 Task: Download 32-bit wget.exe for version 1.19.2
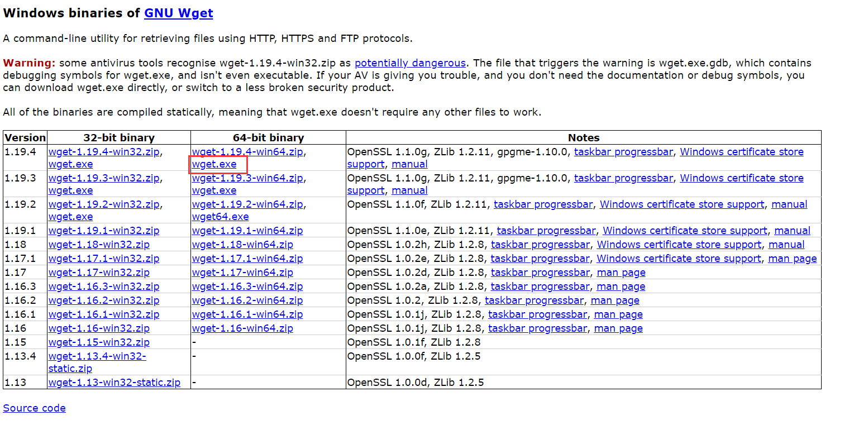pyautogui.click(x=71, y=217)
